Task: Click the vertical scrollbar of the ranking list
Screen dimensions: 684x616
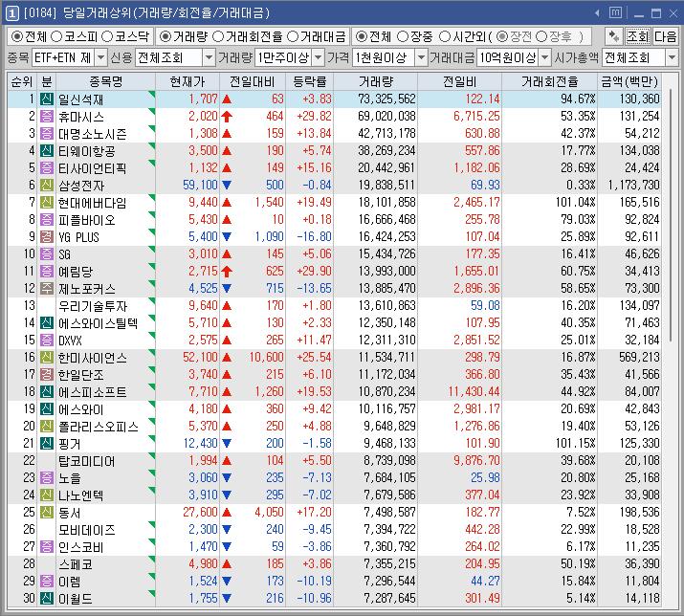Action: [x=671, y=213]
